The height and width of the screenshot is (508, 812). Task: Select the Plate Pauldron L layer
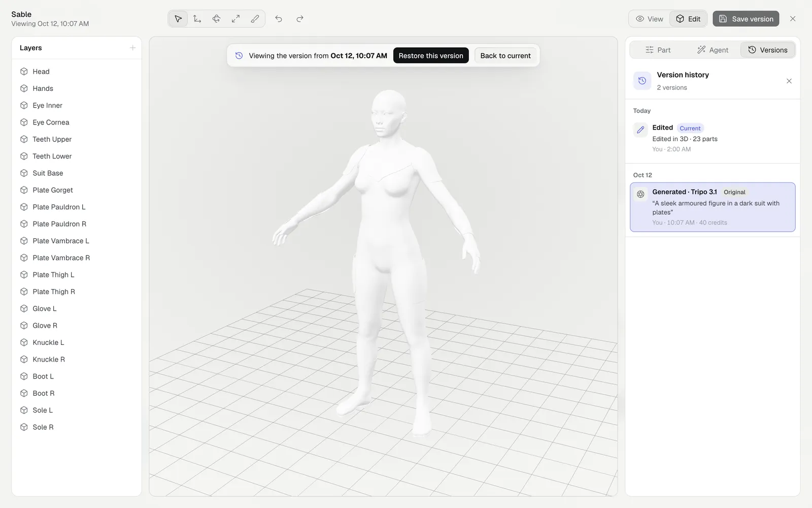pyautogui.click(x=77, y=207)
